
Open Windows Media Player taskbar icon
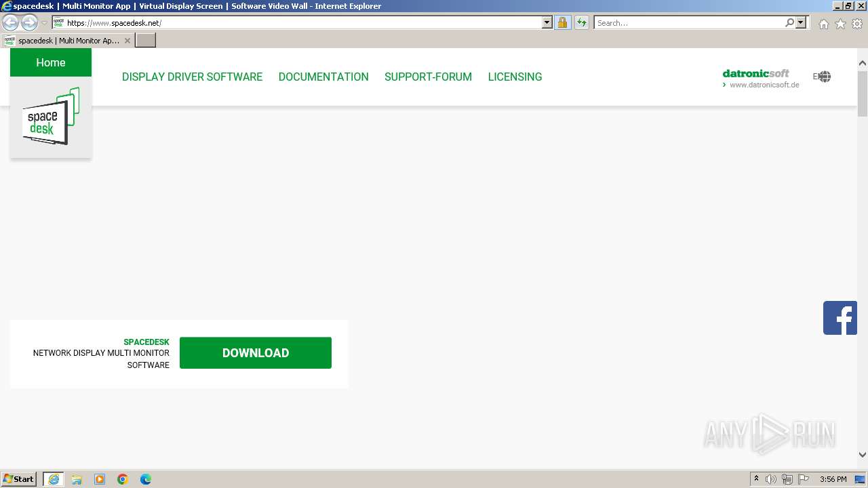pos(100,479)
